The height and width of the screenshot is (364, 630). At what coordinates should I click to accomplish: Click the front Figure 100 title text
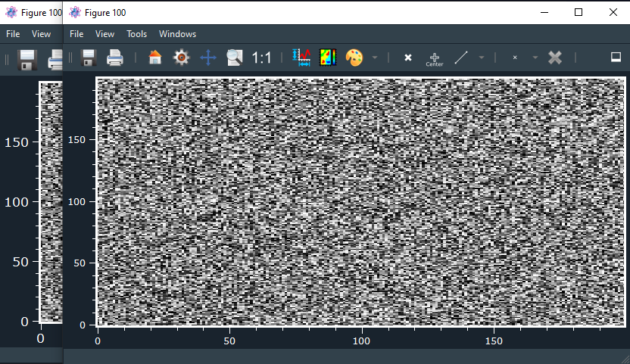pyautogui.click(x=105, y=13)
